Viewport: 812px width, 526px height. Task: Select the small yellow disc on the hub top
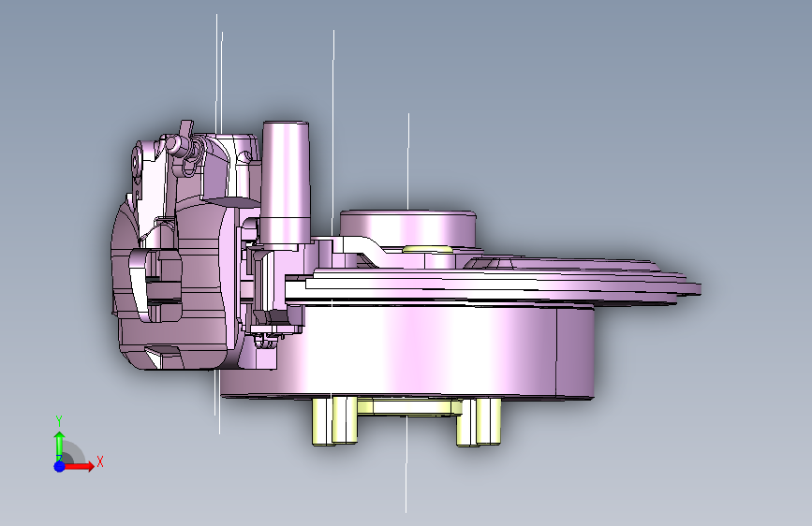click(428, 250)
